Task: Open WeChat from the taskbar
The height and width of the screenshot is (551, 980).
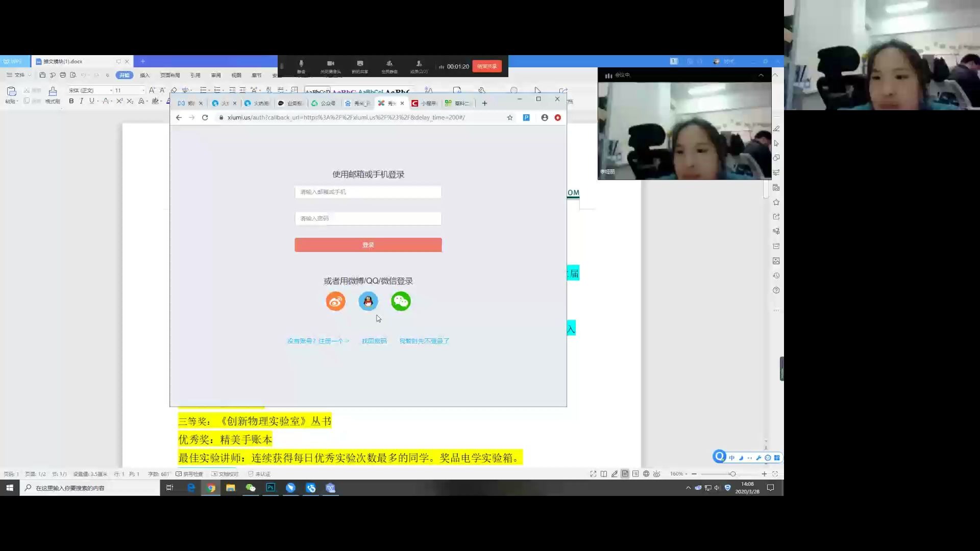Action: pos(251,488)
